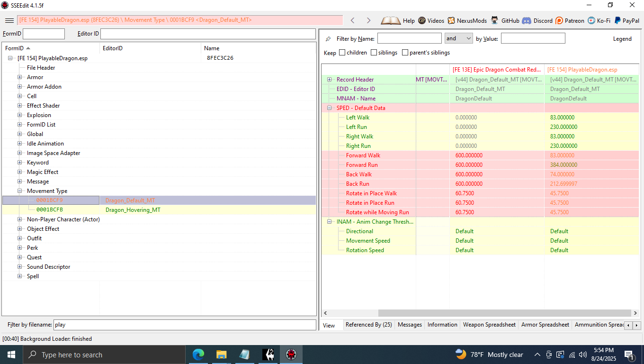The image size is (644, 364).
Task: Open the GitHub icon link
Action: click(495, 20)
